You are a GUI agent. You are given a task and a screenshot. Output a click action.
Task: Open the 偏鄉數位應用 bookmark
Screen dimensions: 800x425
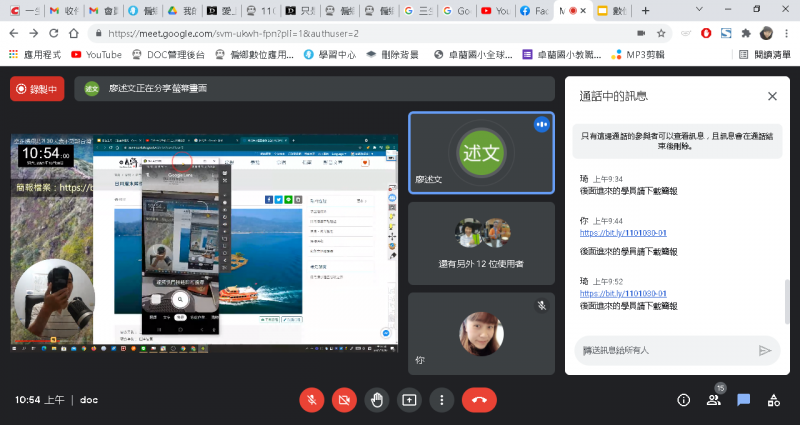[254, 55]
